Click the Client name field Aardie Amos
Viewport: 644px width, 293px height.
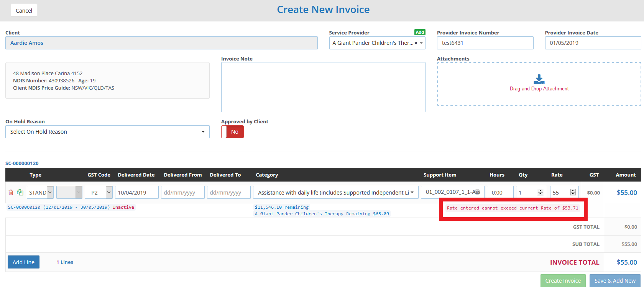(161, 43)
